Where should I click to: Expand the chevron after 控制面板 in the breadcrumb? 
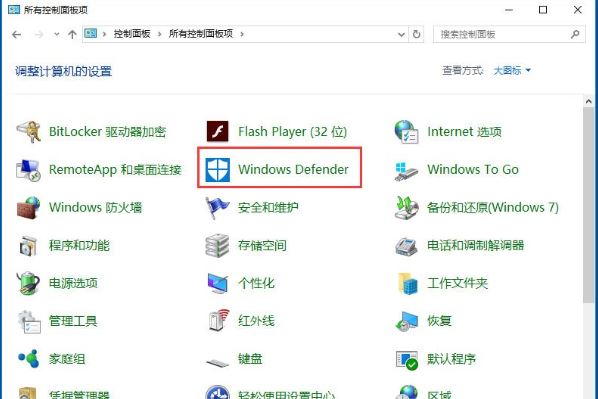[159, 34]
